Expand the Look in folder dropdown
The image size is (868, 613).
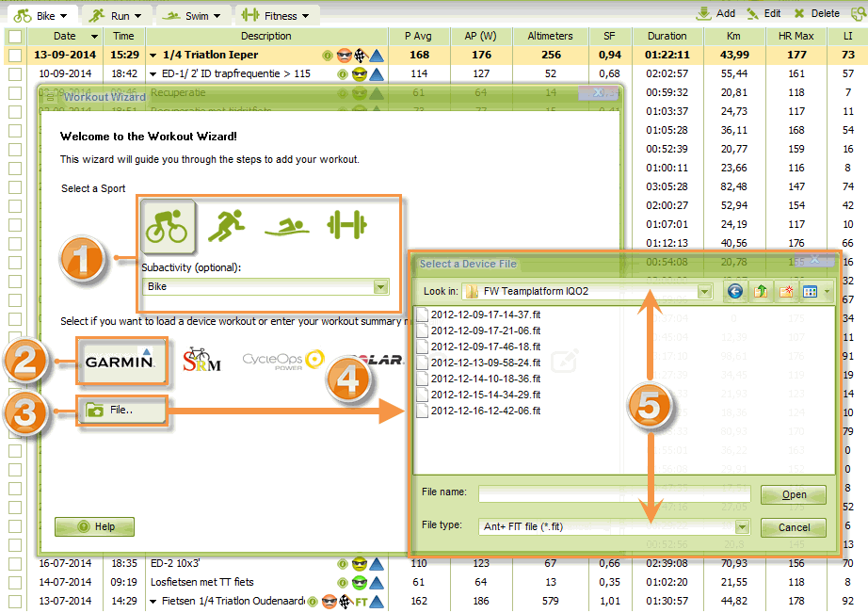704,292
